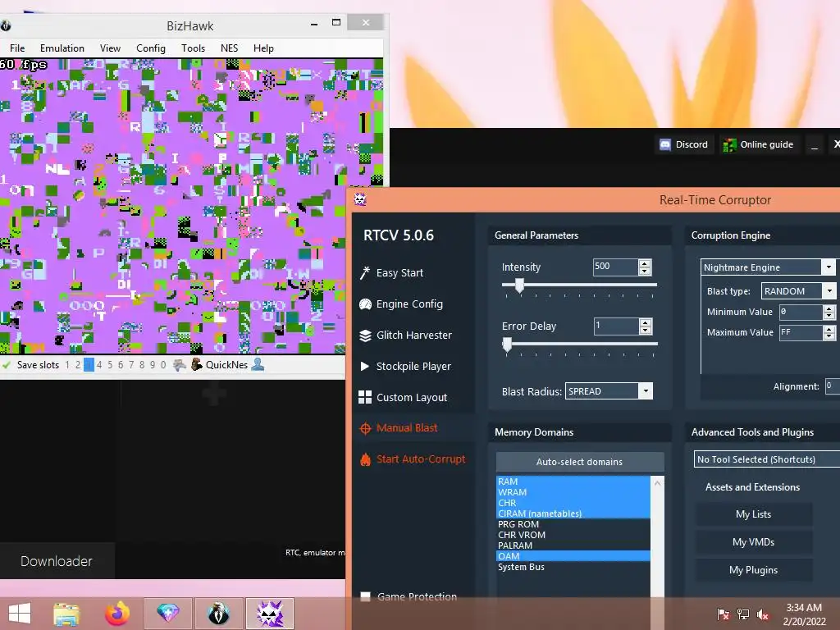Open the Help menu in BizHawk

(263, 48)
